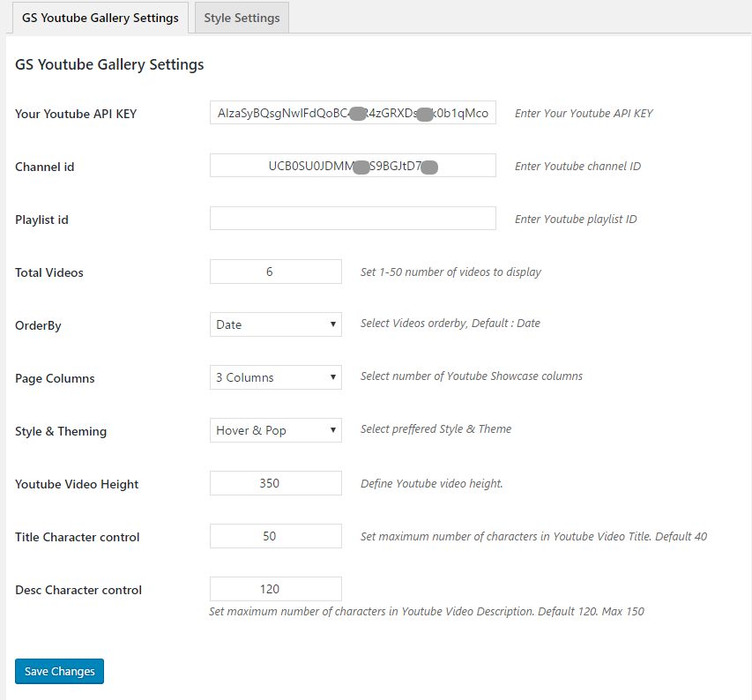Click the Youtube API KEY input field
The image size is (752, 700).
[x=353, y=113]
